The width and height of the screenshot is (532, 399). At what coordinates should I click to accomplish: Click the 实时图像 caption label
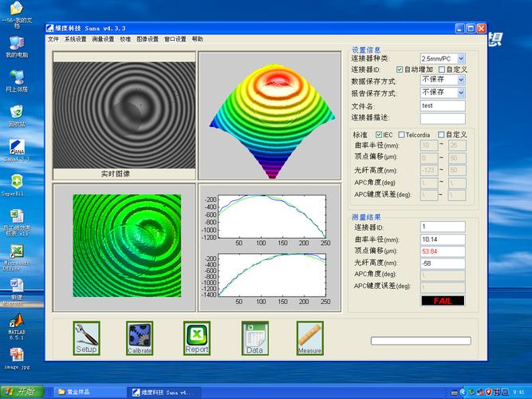116,174
